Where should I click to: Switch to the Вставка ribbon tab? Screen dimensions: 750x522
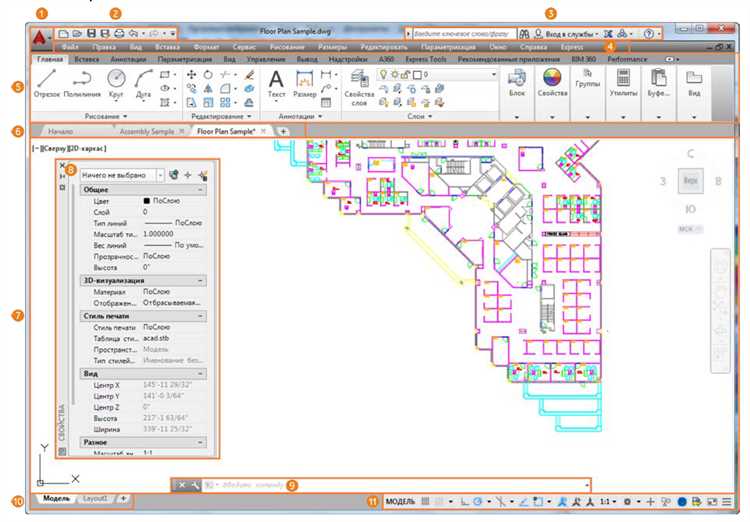[x=87, y=59]
